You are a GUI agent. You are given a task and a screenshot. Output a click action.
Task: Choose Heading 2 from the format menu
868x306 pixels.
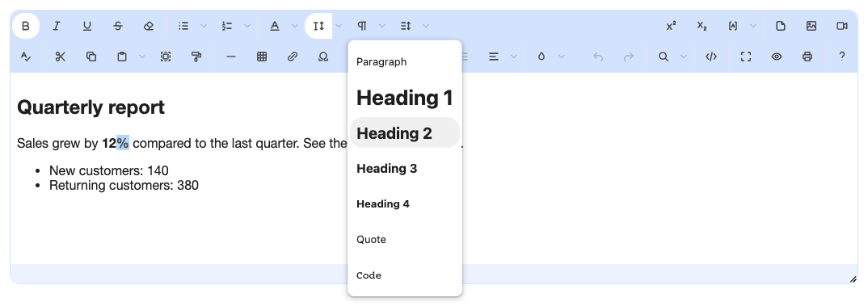[x=405, y=132]
